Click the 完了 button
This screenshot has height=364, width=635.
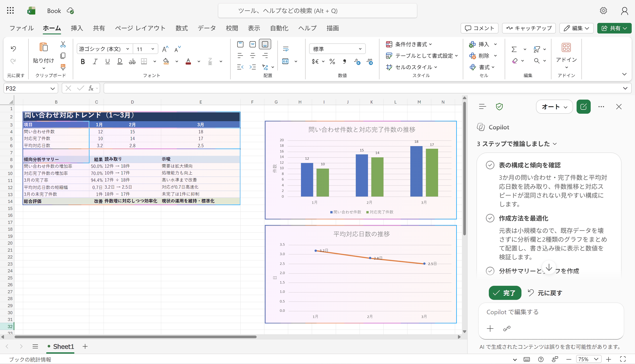(x=505, y=293)
